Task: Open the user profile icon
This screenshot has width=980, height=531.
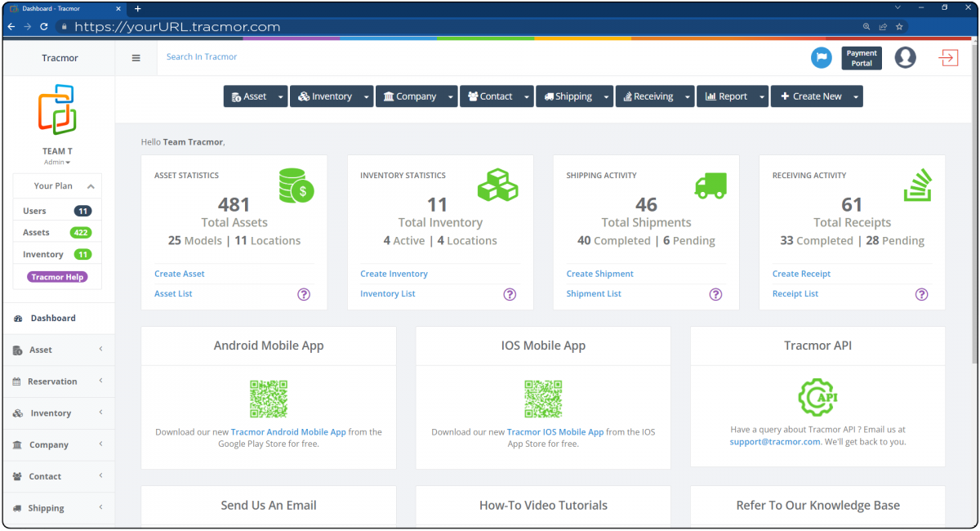Action: tap(905, 57)
